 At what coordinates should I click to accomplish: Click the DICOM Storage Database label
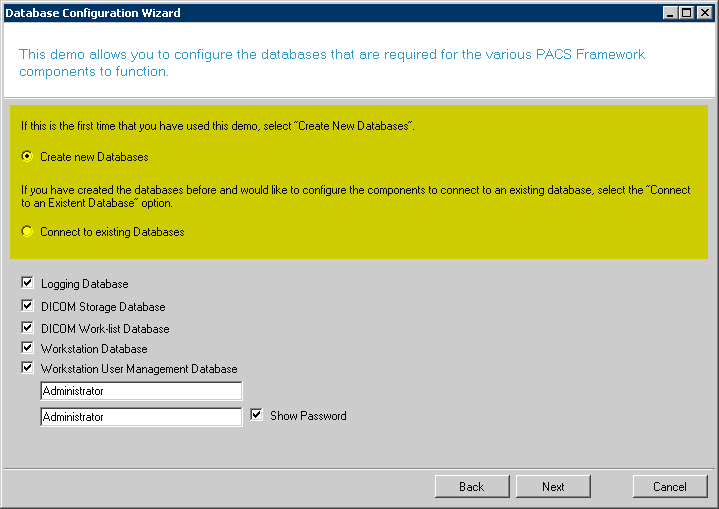(103, 307)
